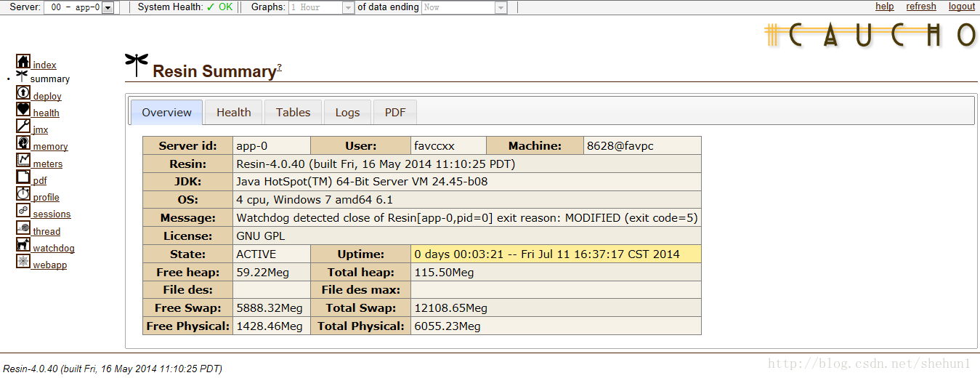Click the logout link
Screen dimensions: 980x378
(x=961, y=7)
